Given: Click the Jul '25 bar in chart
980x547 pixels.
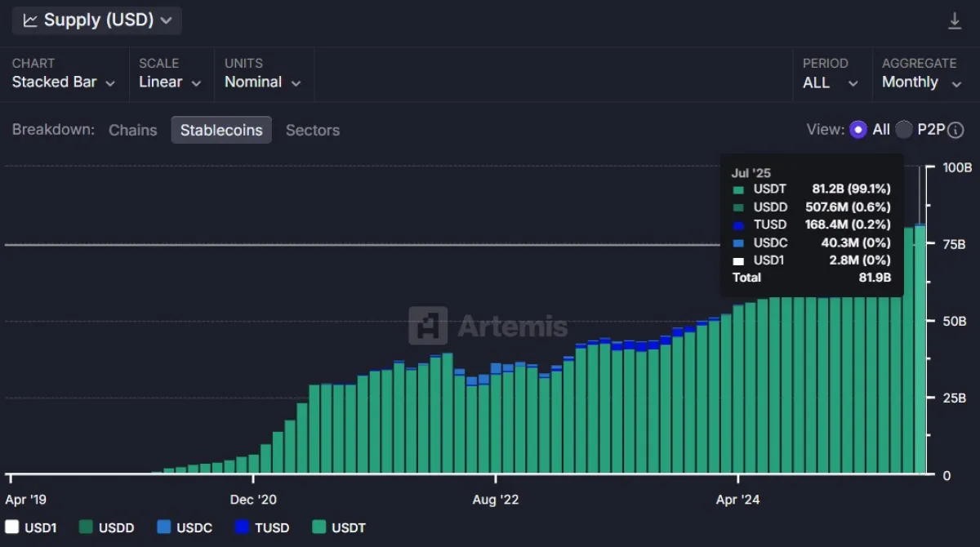Looking at the screenshot, I should point(920,349).
